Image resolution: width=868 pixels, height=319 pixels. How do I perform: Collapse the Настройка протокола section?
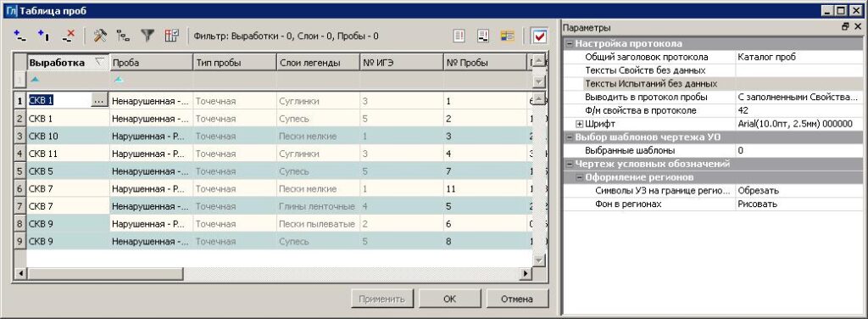[x=569, y=44]
